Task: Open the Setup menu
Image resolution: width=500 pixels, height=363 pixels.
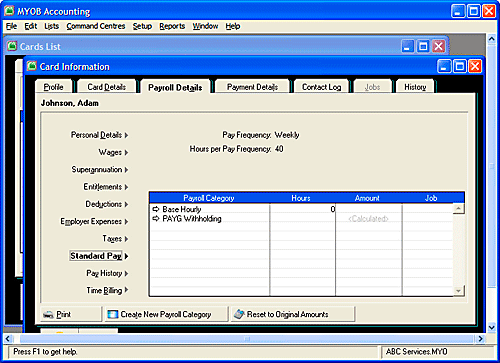Action: 142,26
